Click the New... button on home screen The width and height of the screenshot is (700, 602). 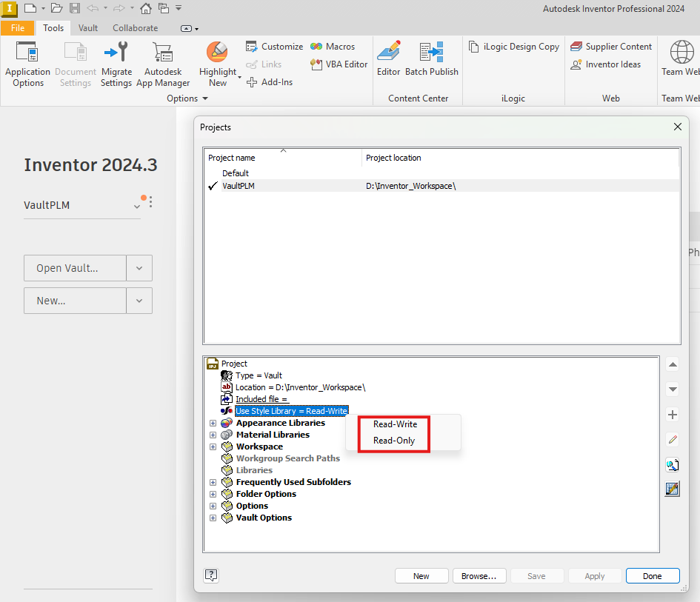coord(75,301)
